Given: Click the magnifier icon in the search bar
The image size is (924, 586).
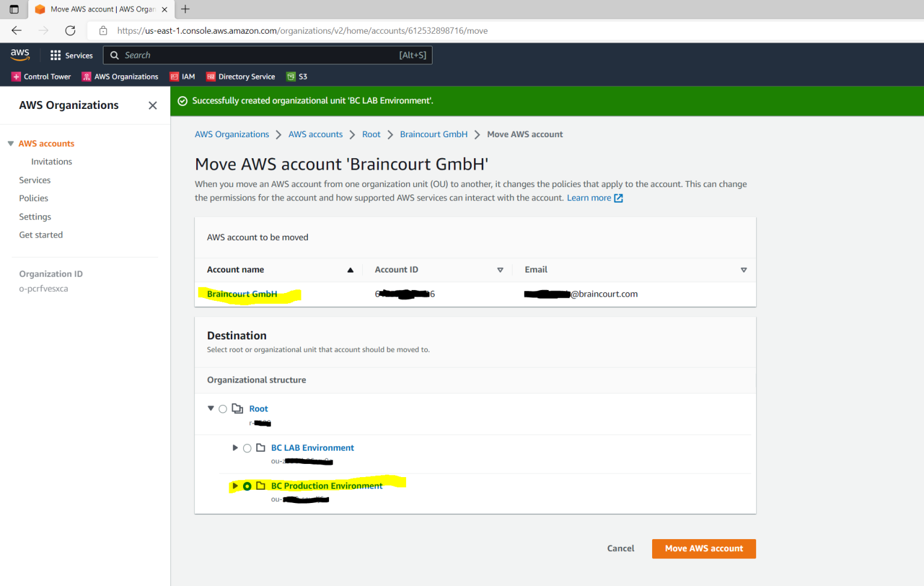Looking at the screenshot, I should [x=114, y=55].
